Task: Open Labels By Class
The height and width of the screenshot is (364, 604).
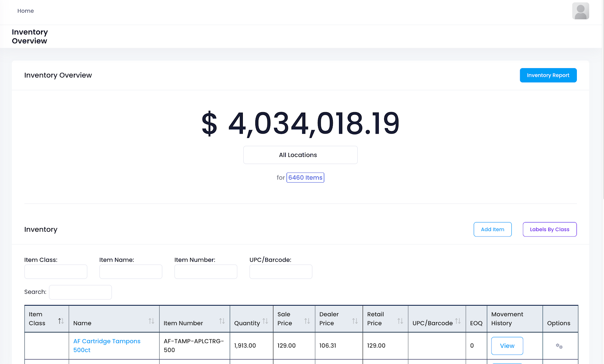Action: (x=549, y=229)
